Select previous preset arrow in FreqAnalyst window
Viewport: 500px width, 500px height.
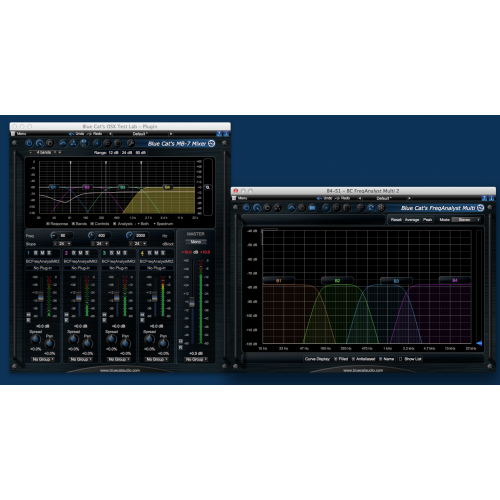[x=360, y=198]
